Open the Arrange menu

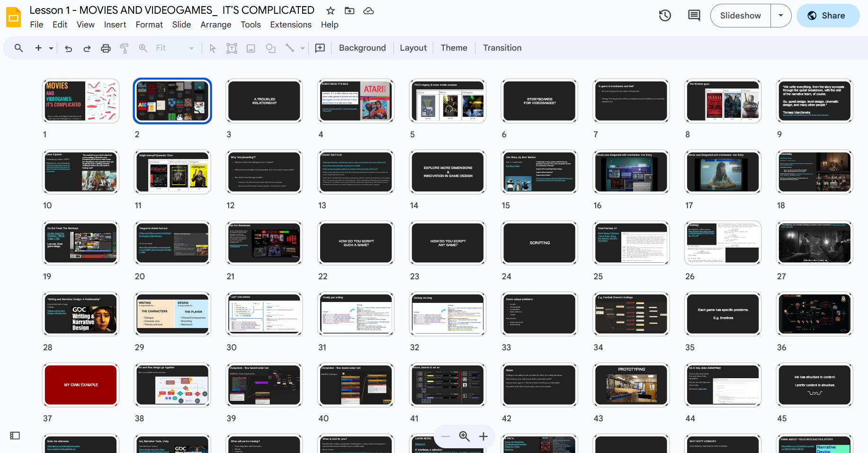click(216, 25)
